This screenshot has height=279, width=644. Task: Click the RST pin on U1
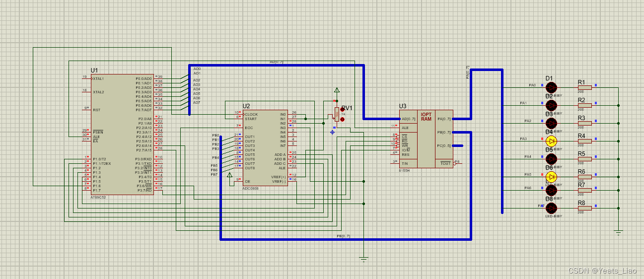(x=96, y=110)
